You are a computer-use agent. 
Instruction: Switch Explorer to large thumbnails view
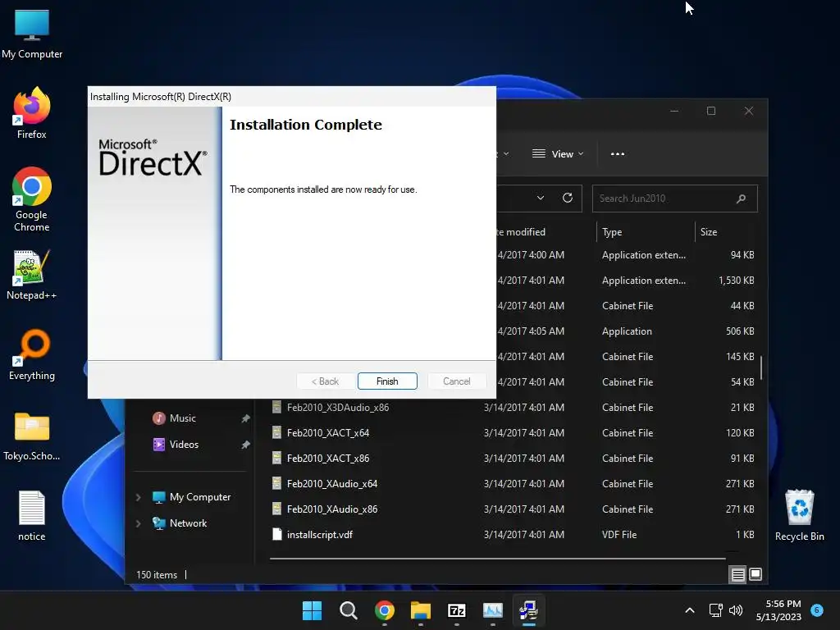pyautogui.click(x=755, y=575)
